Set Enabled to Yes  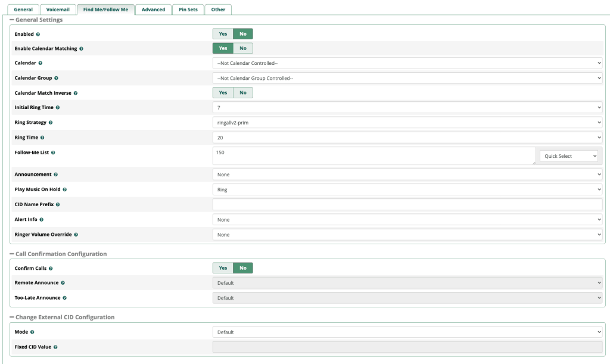point(222,34)
